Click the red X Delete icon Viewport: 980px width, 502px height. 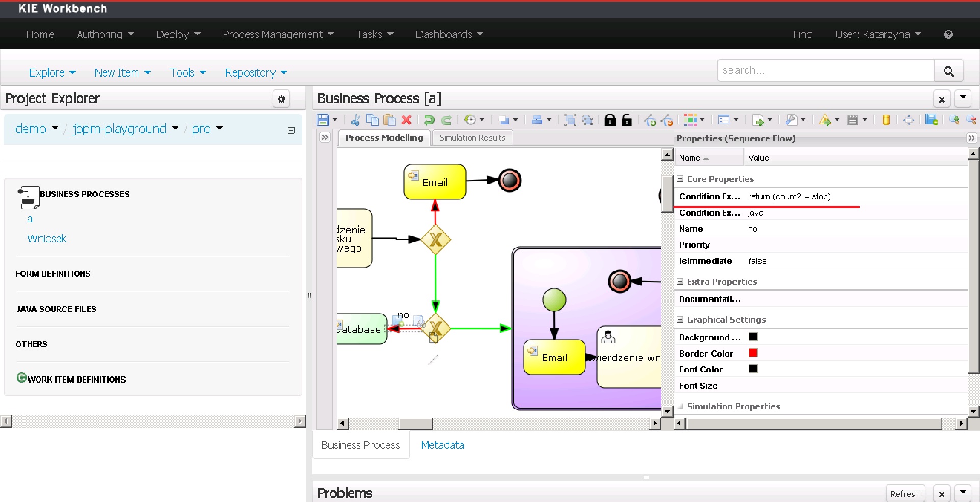point(406,120)
